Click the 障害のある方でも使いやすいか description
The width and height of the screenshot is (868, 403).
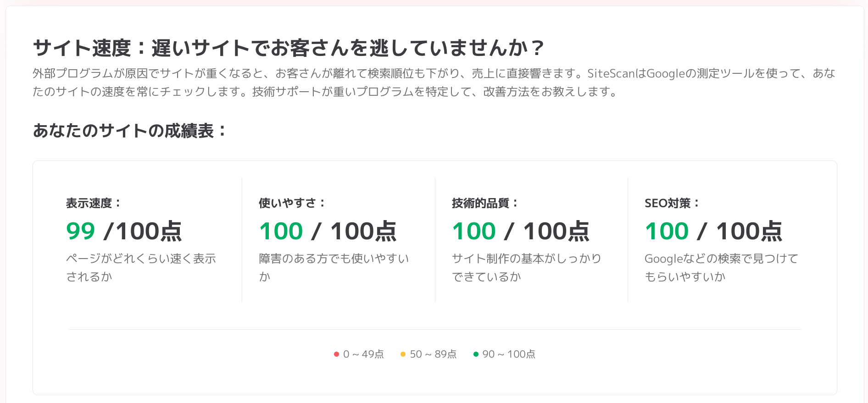click(x=334, y=267)
